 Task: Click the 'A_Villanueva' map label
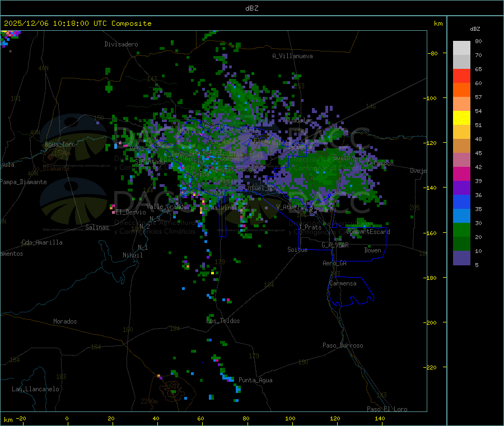[292, 56]
